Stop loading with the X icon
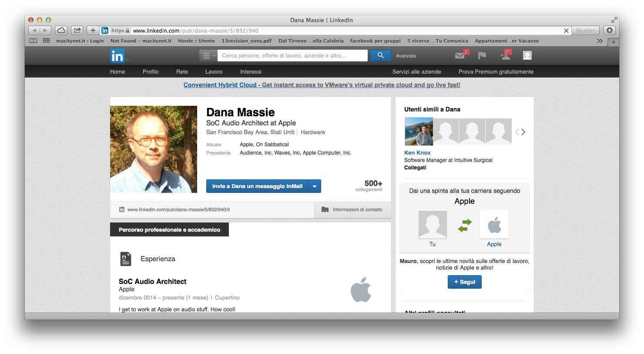 (566, 31)
